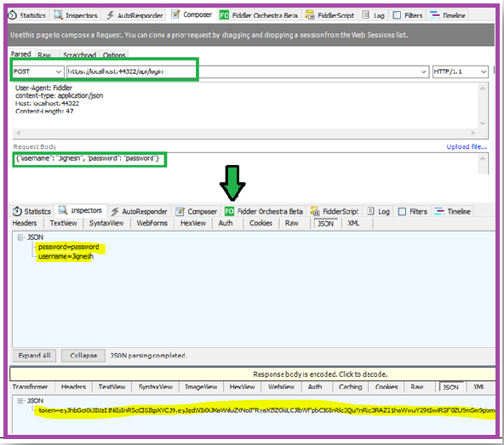
Task: Click the AutoResponder lightning icon in top bar
Action: point(111,15)
